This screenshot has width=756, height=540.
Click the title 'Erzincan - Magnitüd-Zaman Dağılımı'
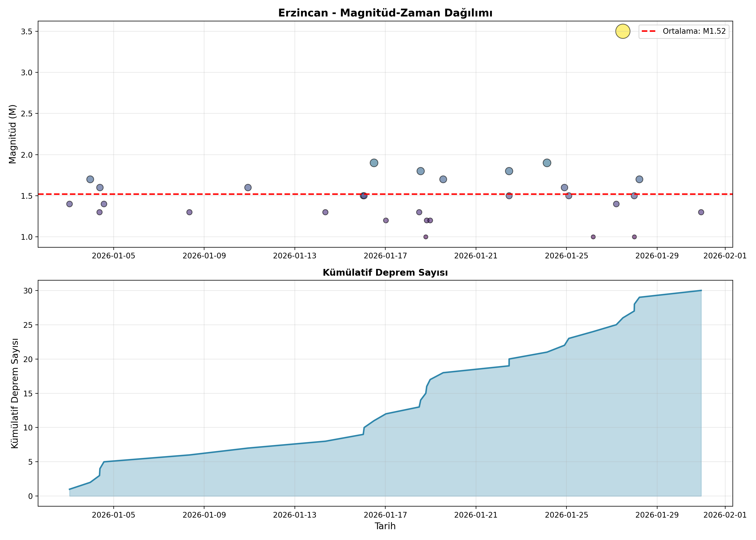tap(385, 13)
